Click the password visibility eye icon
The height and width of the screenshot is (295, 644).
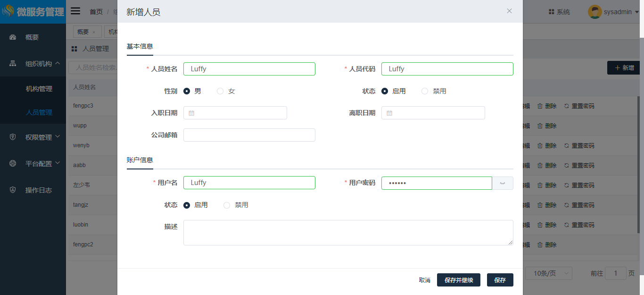pyautogui.click(x=503, y=183)
